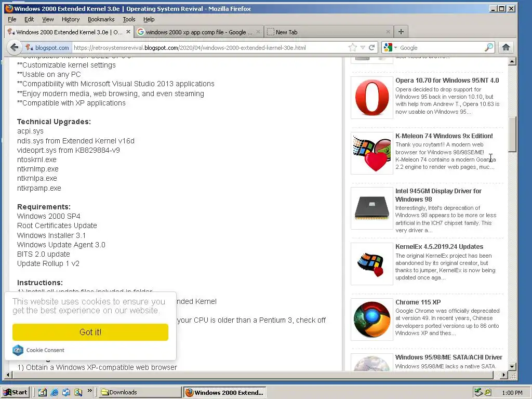The image size is (532, 399).
Task: Open the Edit menu
Action: pos(29,19)
